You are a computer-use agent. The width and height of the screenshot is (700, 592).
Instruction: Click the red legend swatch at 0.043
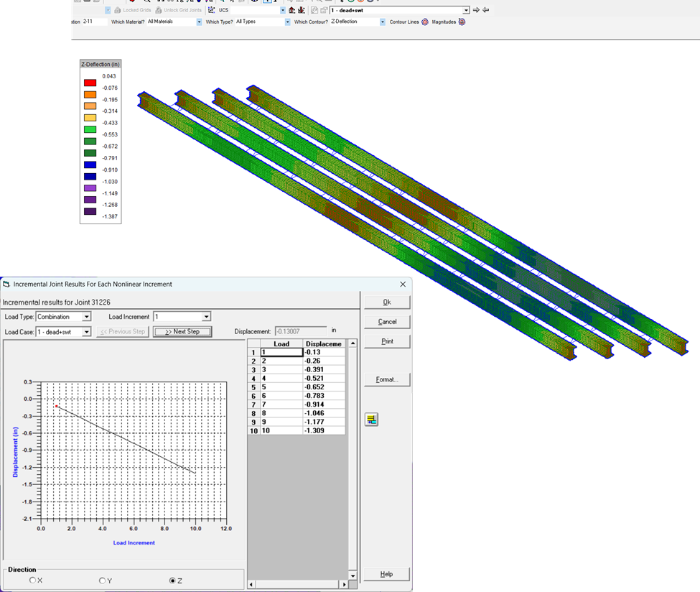point(90,83)
